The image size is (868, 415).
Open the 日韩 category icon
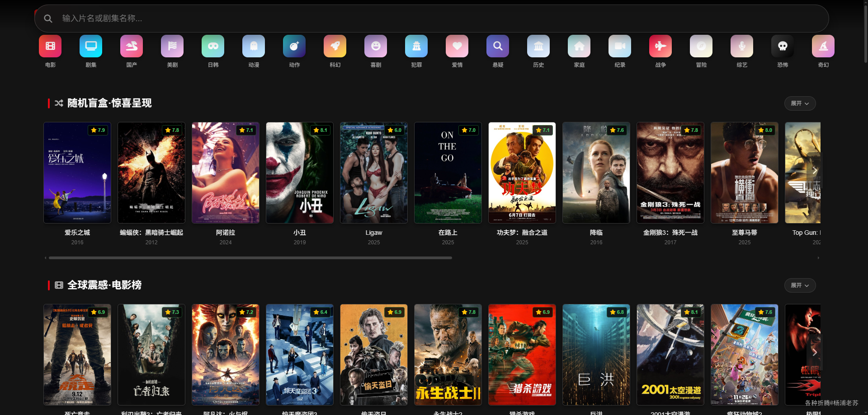[213, 46]
